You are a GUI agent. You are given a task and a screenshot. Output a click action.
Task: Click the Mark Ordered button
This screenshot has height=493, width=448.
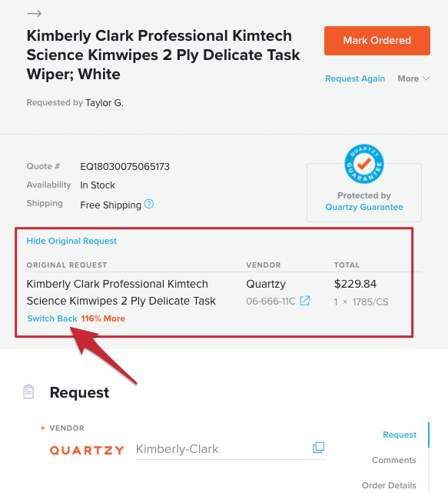click(377, 41)
